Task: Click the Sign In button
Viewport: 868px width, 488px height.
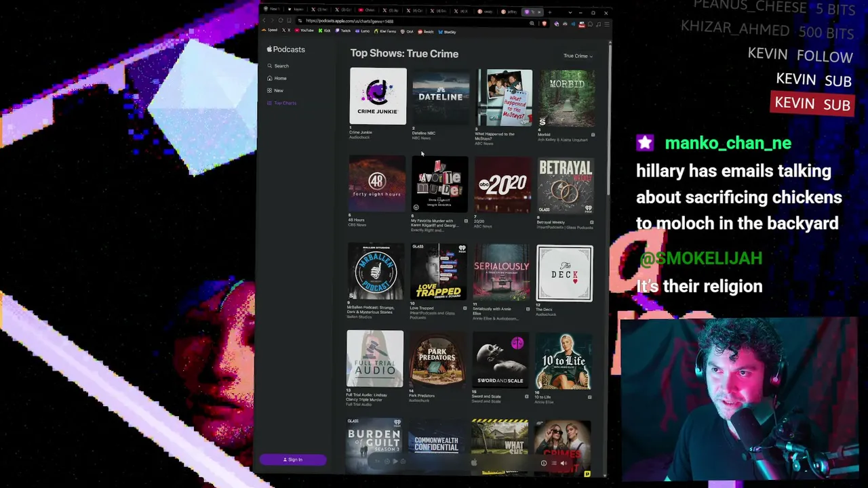Action: tap(293, 460)
